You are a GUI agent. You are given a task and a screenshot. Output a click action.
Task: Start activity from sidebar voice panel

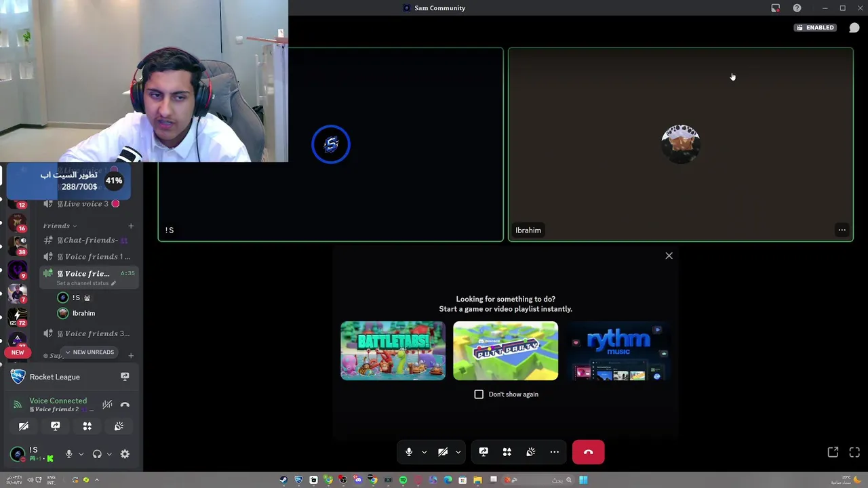(x=87, y=426)
